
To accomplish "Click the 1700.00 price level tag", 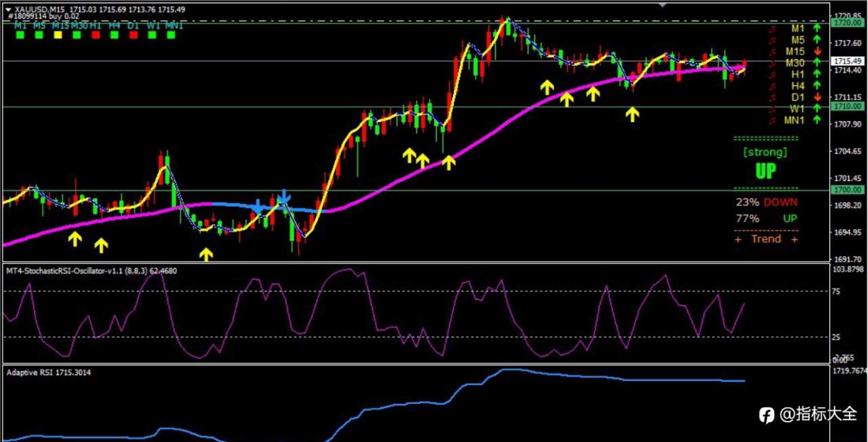I will pos(848,190).
